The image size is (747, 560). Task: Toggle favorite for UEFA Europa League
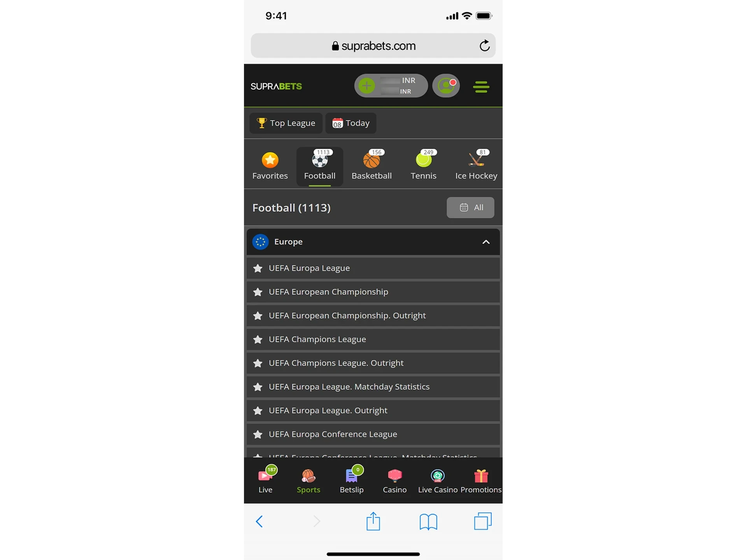tap(258, 268)
